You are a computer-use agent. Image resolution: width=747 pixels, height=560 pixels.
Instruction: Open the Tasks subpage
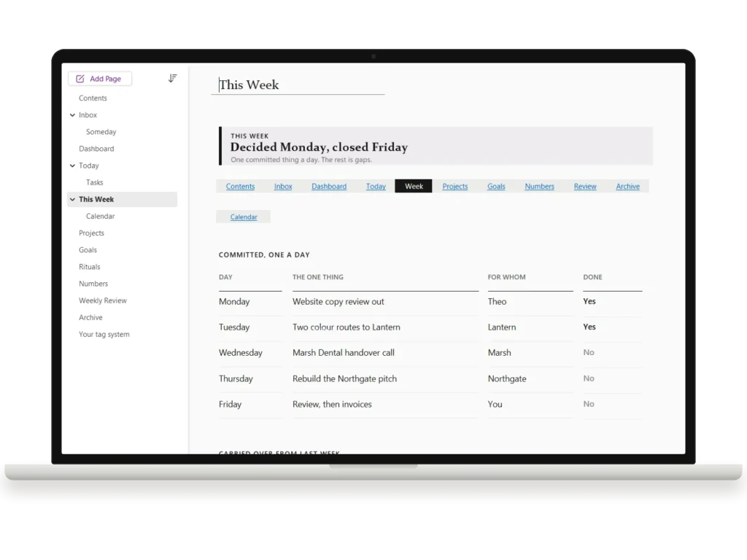94,182
